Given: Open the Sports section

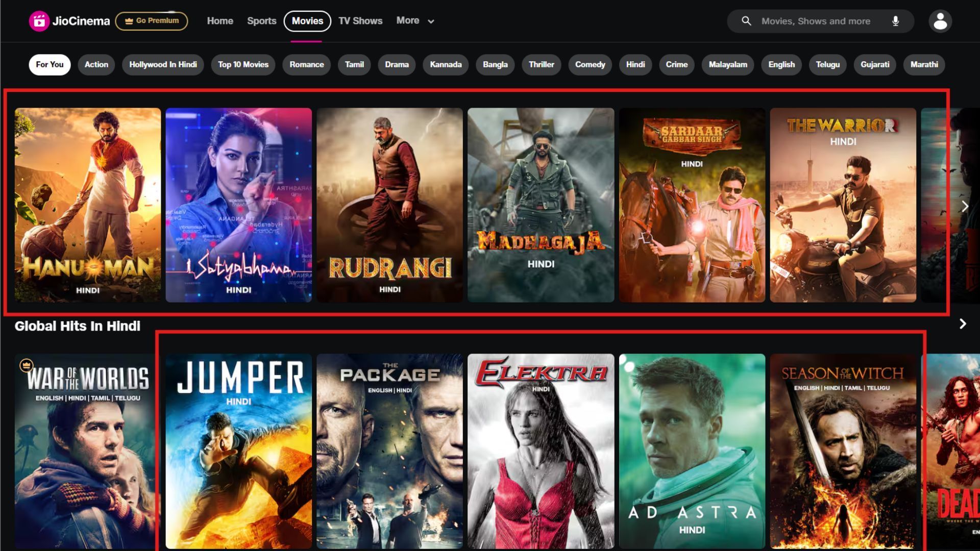Looking at the screenshot, I should click(261, 21).
